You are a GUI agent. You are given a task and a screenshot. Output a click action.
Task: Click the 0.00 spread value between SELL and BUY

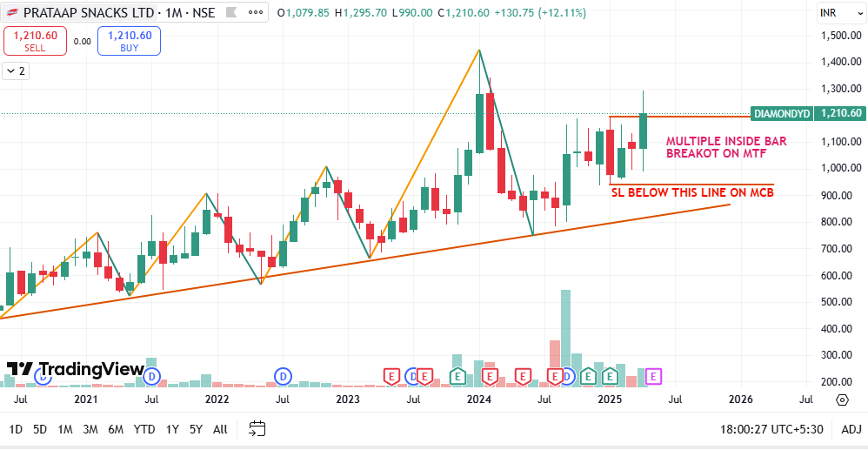click(82, 41)
